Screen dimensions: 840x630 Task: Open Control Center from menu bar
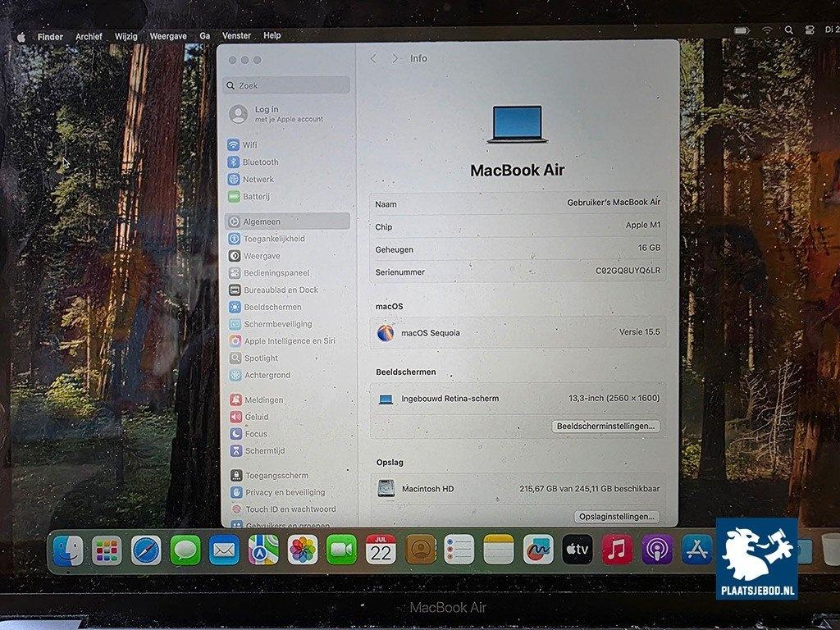(810, 30)
